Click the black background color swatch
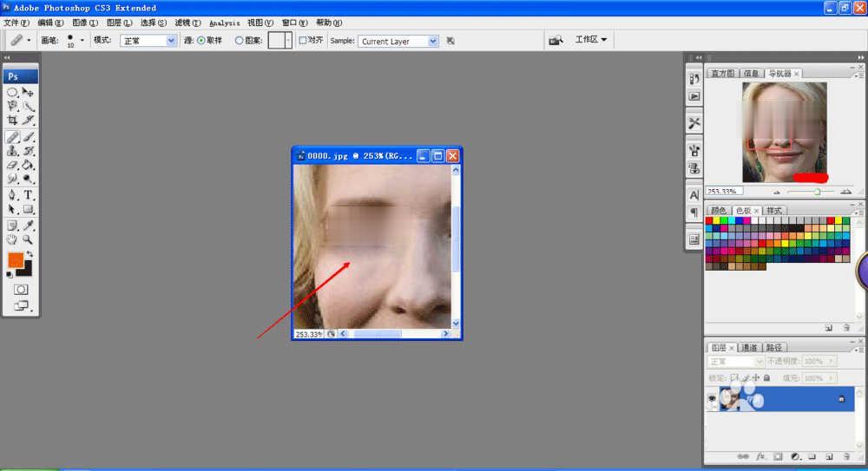 coord(26,271)
